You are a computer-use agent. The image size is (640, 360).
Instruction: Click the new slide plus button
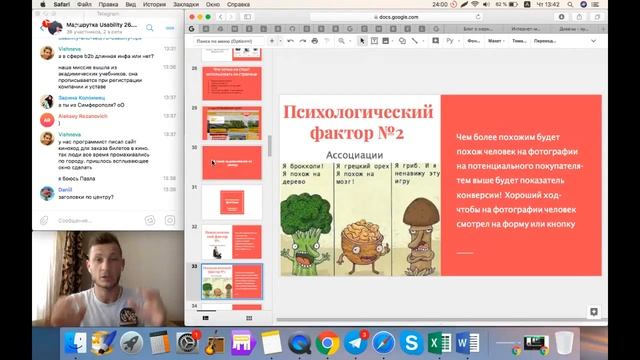(x=272, y=41)
